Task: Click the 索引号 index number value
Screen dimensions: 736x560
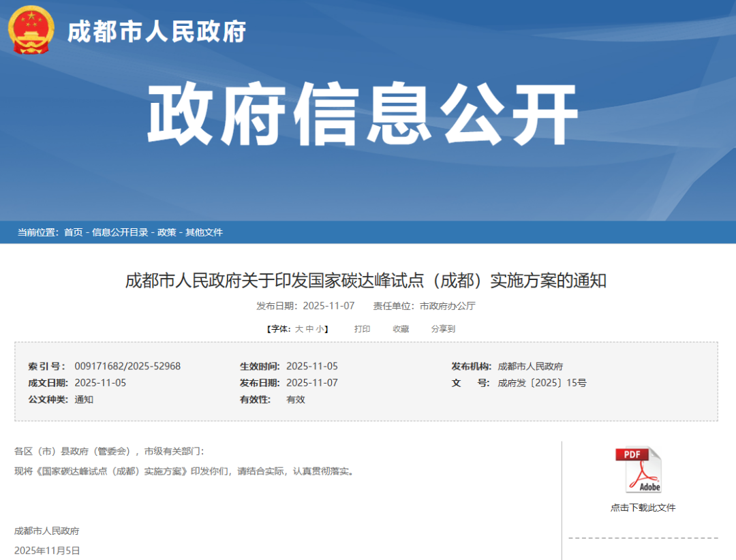Action: pyautogui.click(x=128, y=366)
